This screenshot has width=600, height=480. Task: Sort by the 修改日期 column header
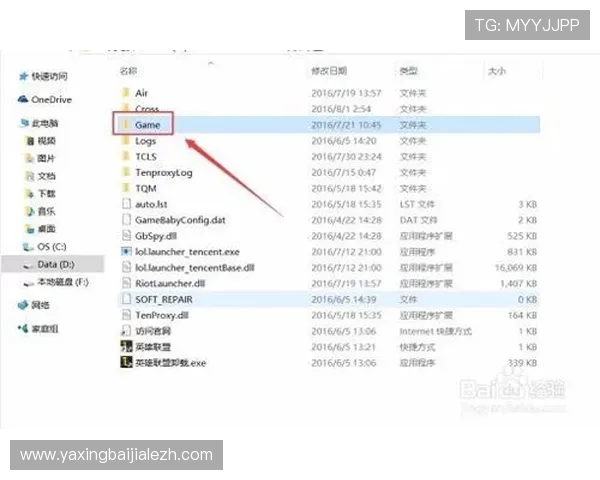[329, 71]
